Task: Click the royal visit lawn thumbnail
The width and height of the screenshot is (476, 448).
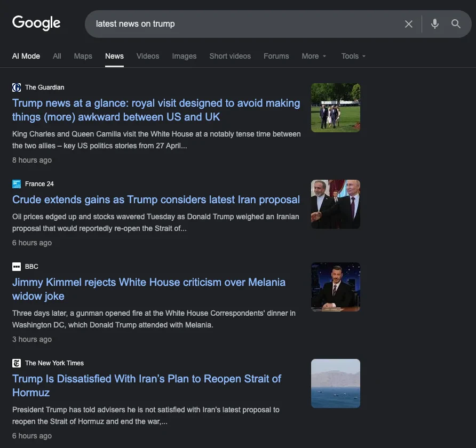Action: point(336,108)
